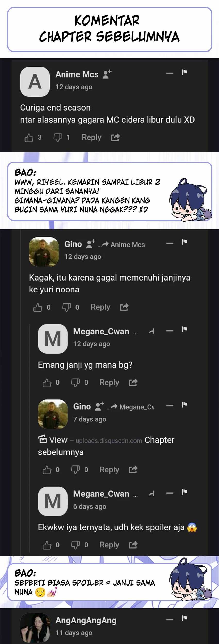The height and width of the screenshot is (644, 219).
Task: Upvote Gino's yuri noona comment
Action: pos(38,307)
